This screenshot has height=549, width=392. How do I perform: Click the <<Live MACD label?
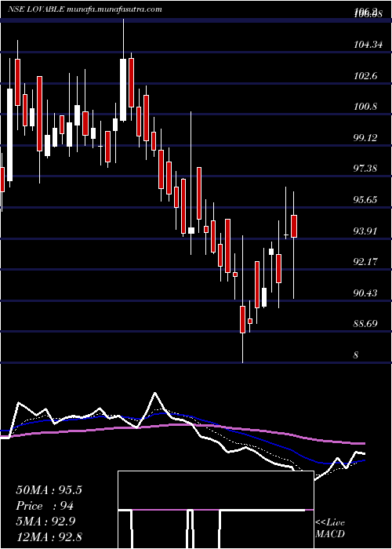[330, 528]
